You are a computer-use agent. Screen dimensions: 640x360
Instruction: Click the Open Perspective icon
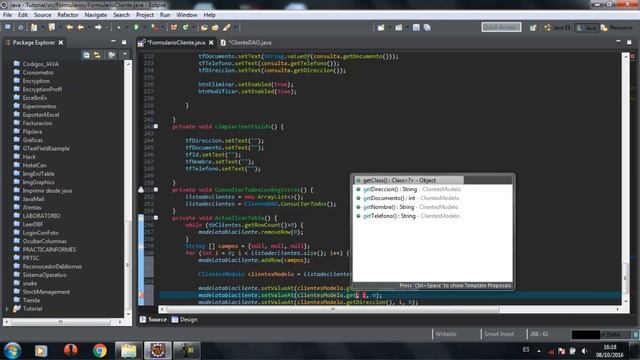(x=533, y=28)
